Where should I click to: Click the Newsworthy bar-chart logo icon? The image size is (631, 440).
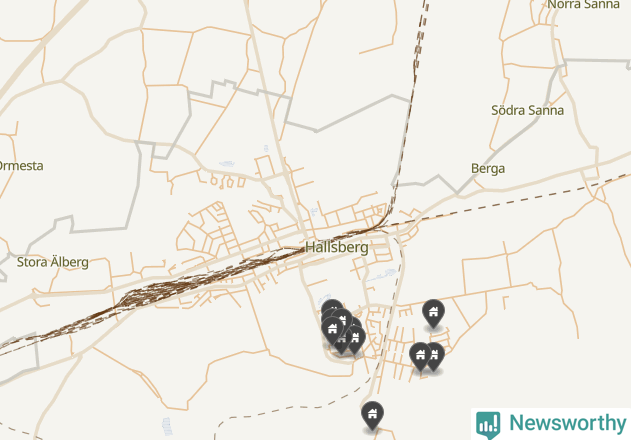[x=488, y=425]
